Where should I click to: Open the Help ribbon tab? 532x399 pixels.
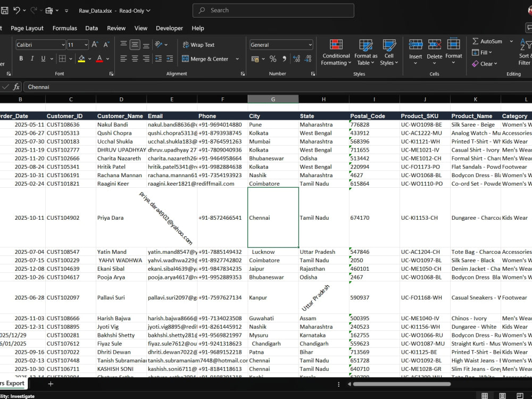[198, 28]
